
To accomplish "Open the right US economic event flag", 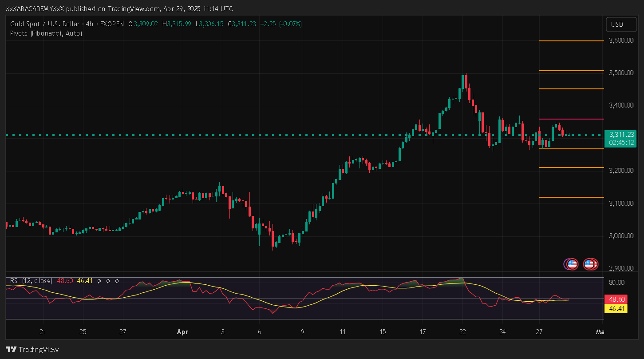I will coord(589,264).
